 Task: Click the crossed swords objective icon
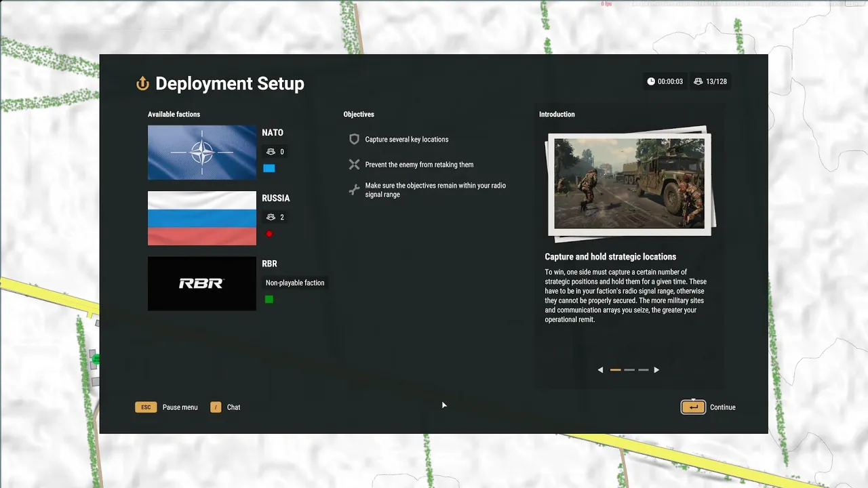point(354,164)
